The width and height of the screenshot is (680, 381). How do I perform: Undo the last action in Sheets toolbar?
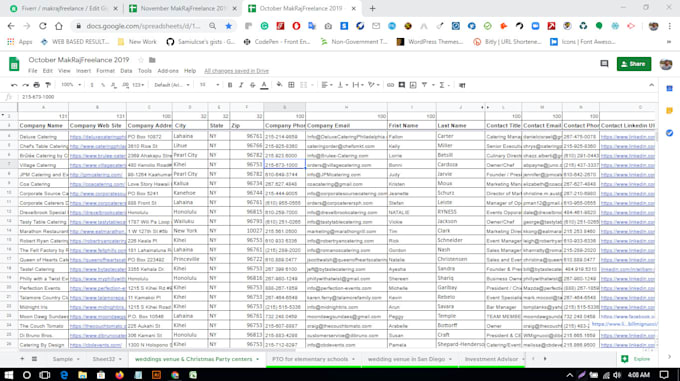tap(14, 85)
